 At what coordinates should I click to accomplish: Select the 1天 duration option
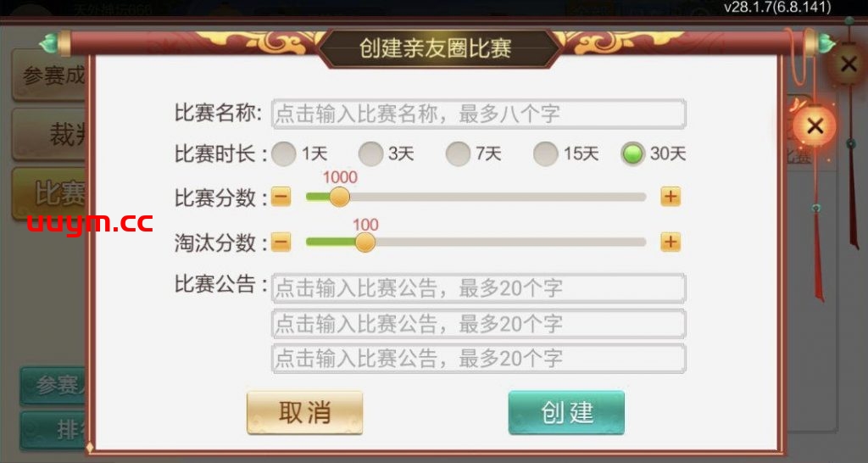(x=286, y=153)
